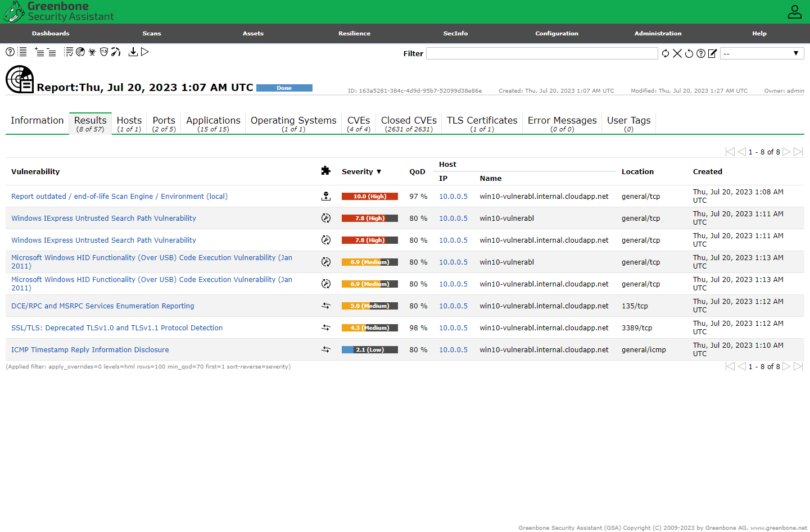Image resolution: width=810 pixels, height=532 pixels.
Task: Click the top next page pagination arrow
Action: click(787, 152)
